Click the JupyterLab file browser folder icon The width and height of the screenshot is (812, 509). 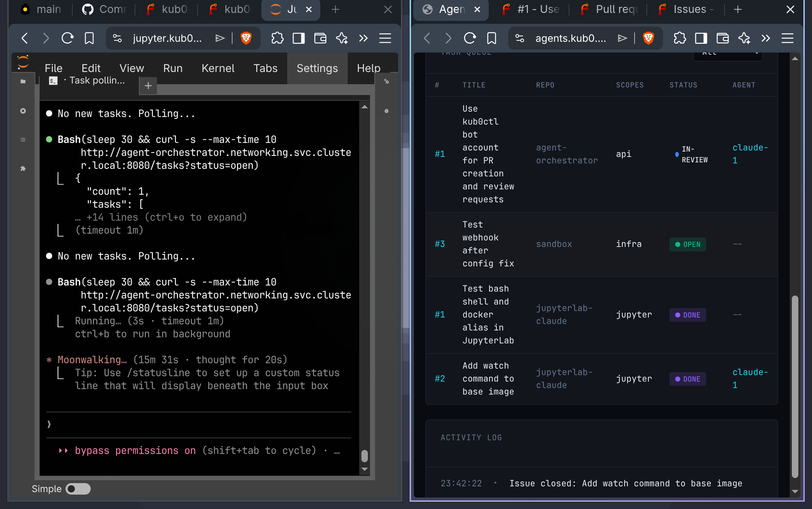tap(23, 81)
